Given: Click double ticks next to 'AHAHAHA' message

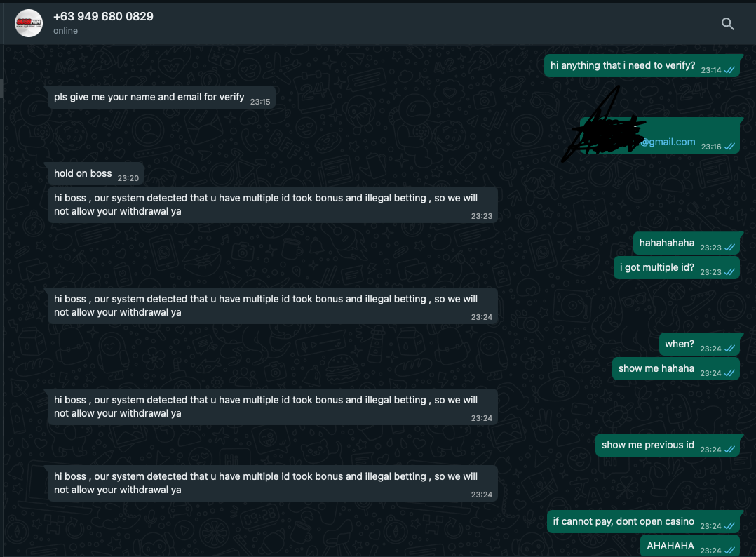Looking at the screenshot, I should (729, 550).
